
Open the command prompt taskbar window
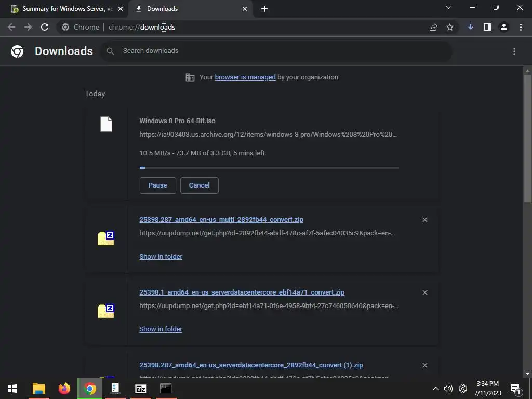166,389
